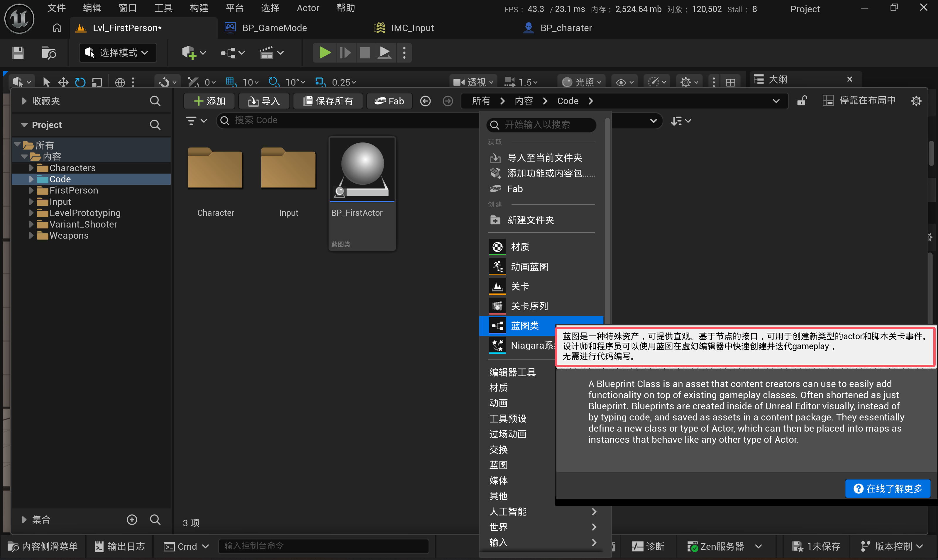Click the lock content browser icon

[802, 101]
